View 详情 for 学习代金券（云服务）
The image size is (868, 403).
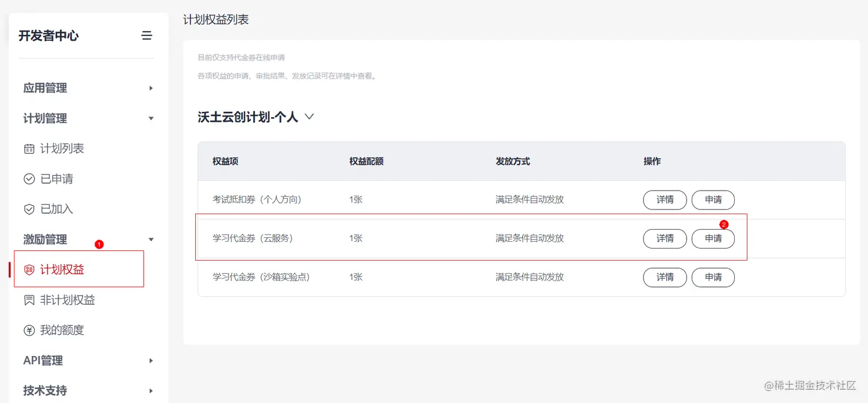tap(665, 238)
